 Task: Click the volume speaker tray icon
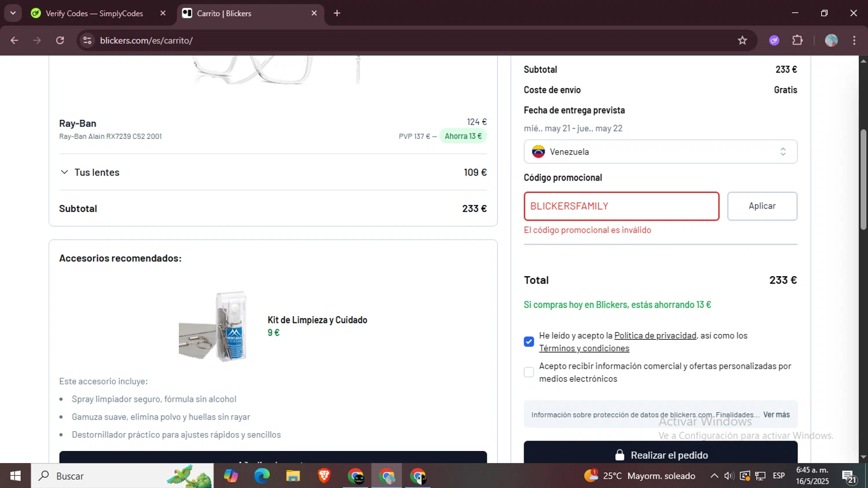(x=729, y=476)
